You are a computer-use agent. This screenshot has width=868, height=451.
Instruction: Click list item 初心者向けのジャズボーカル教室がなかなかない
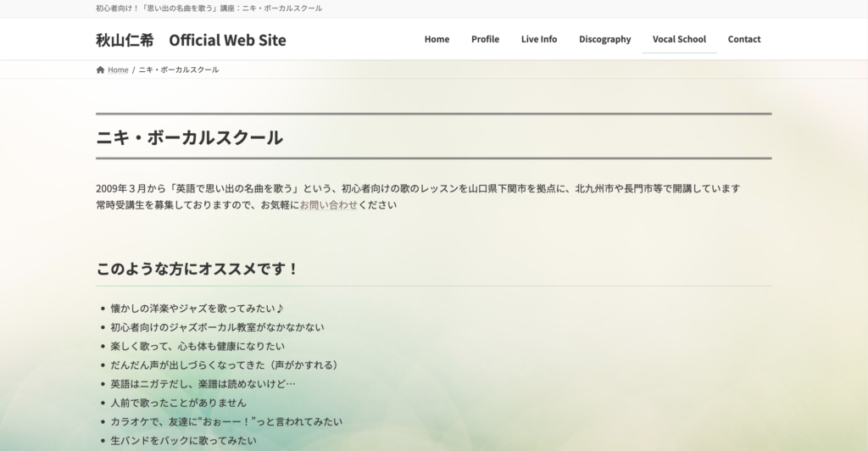(x=217, y=327)
